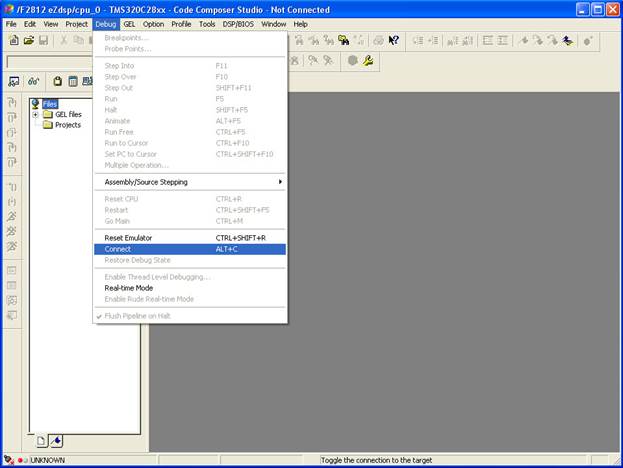Click the bottom icon of left vertical toolbar
623x468 pixels.
(x=12, y=315)
